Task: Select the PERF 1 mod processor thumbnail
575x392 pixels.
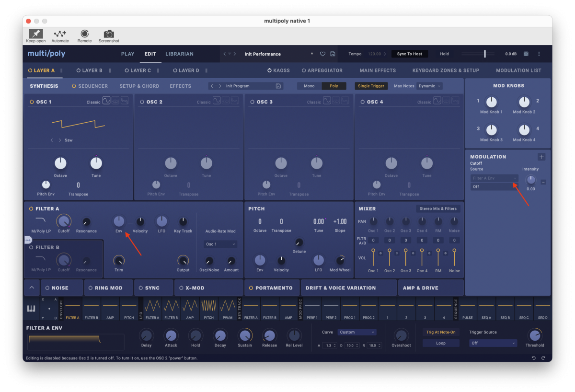Action: [x=312, y=309]
